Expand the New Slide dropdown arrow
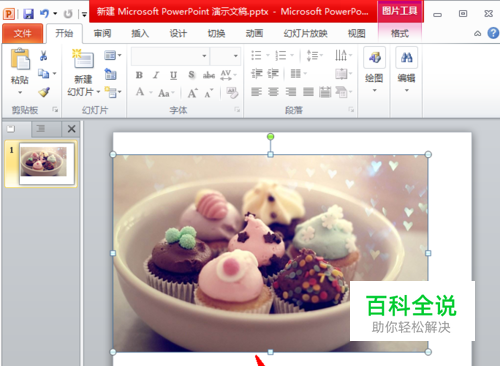Image resolution: width=500 pixels, height=366 pixels. point(98,92)
